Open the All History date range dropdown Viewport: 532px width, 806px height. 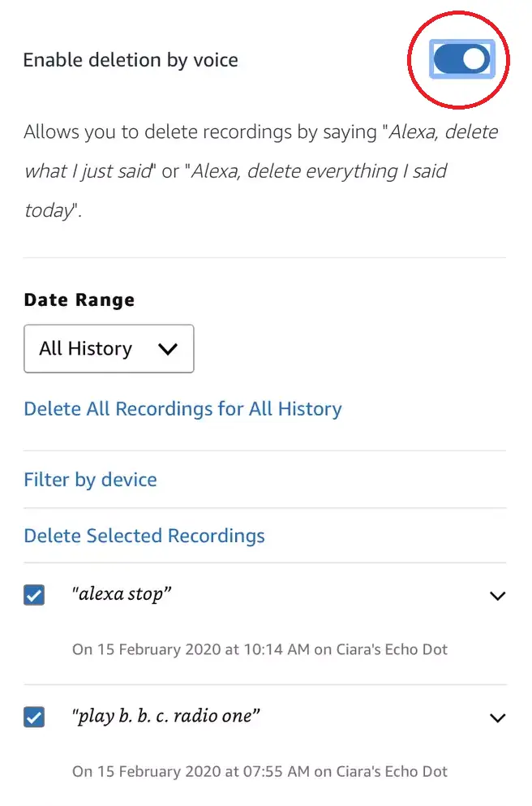tap(108, 348)
